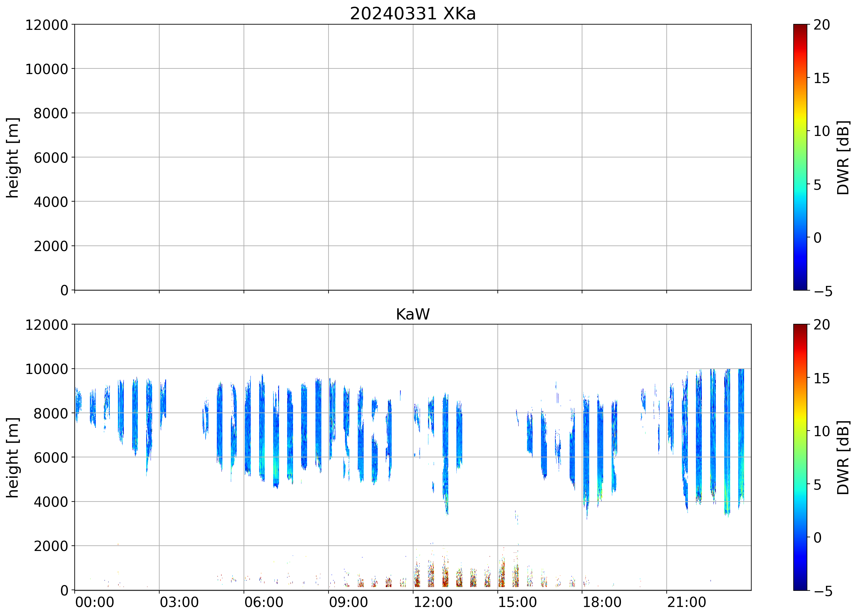Click the 06:00 time axis label
Screen dimensions: 858x616
click(264, 602)
